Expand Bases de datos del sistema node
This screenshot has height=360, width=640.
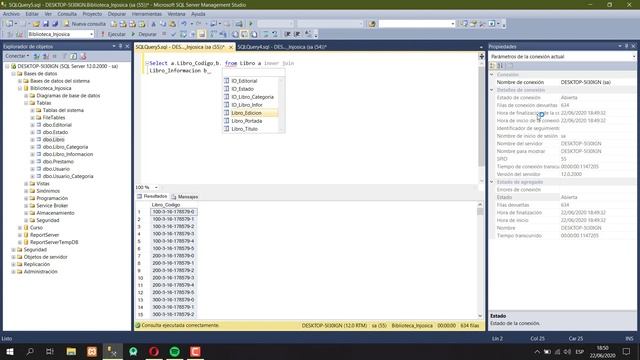(x=20, y=81)
